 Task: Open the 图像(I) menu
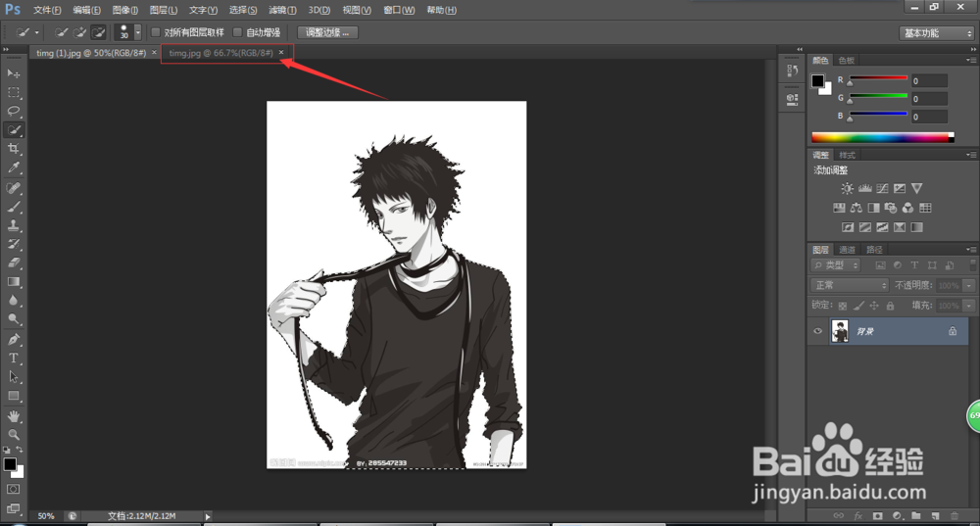pyautogui.click(x=125, y=10)
